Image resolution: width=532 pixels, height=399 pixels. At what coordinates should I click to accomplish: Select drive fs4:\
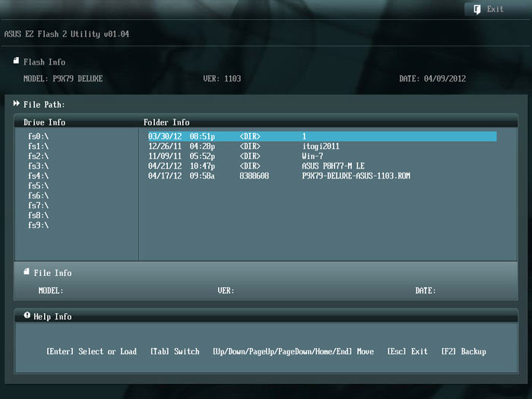tap(38, 176)
